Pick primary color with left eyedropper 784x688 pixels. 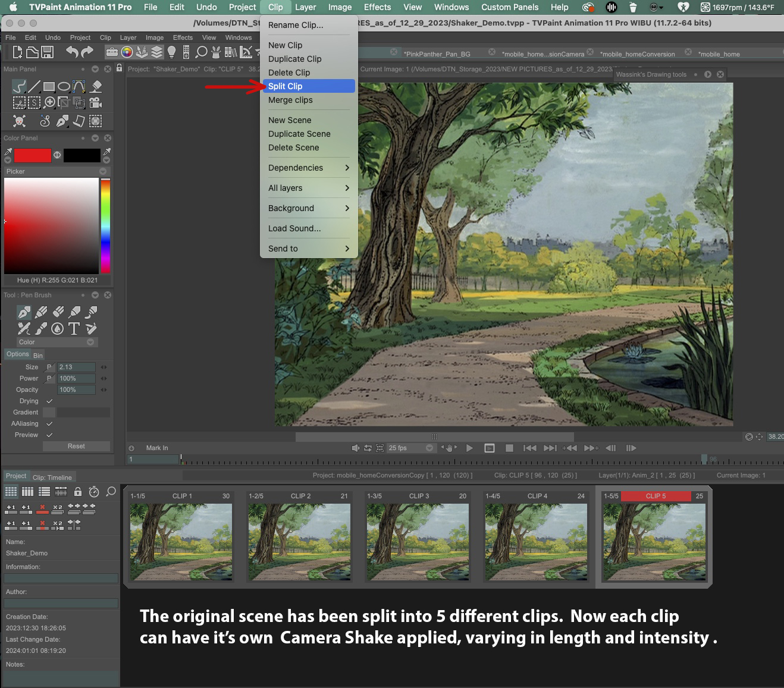[x=8, y=152]
